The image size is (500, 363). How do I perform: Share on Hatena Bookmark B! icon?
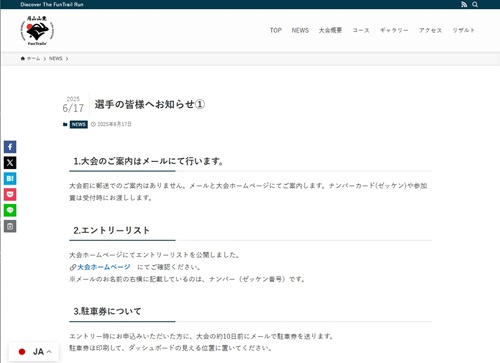coord(10,178)
